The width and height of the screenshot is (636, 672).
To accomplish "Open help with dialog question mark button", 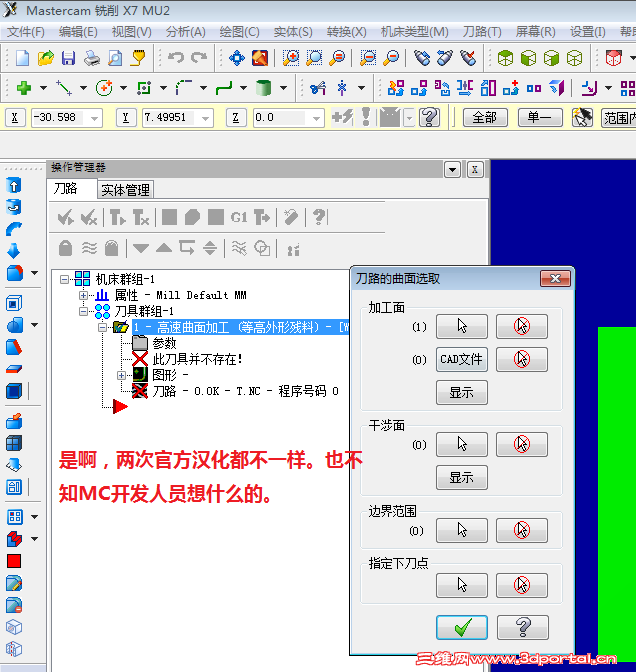I will [522, 628].
